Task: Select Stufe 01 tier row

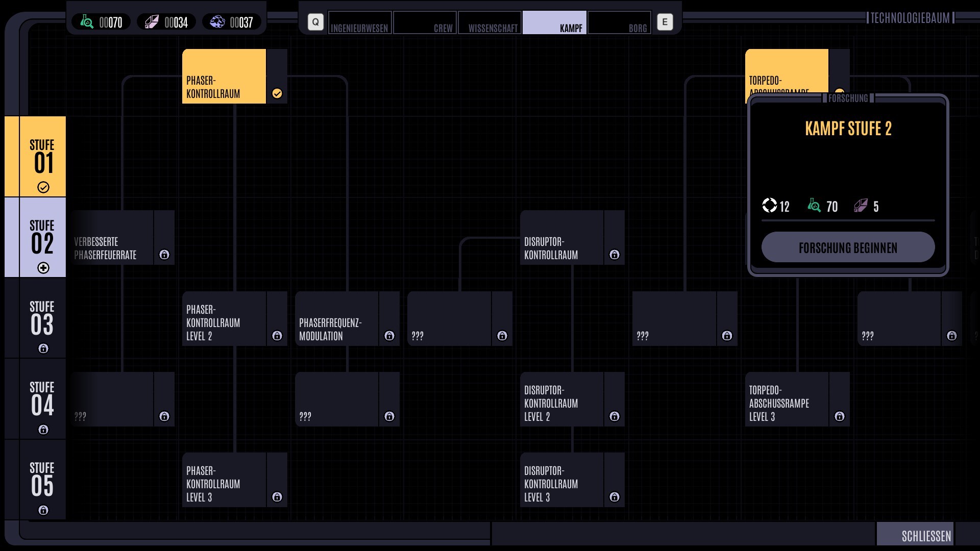Action: (35, 157)
